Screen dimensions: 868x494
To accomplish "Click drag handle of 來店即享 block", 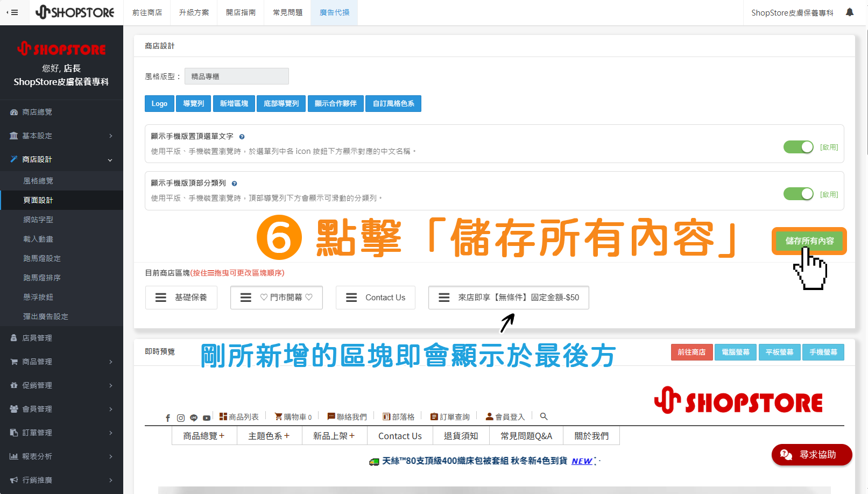I will point(444,298).
